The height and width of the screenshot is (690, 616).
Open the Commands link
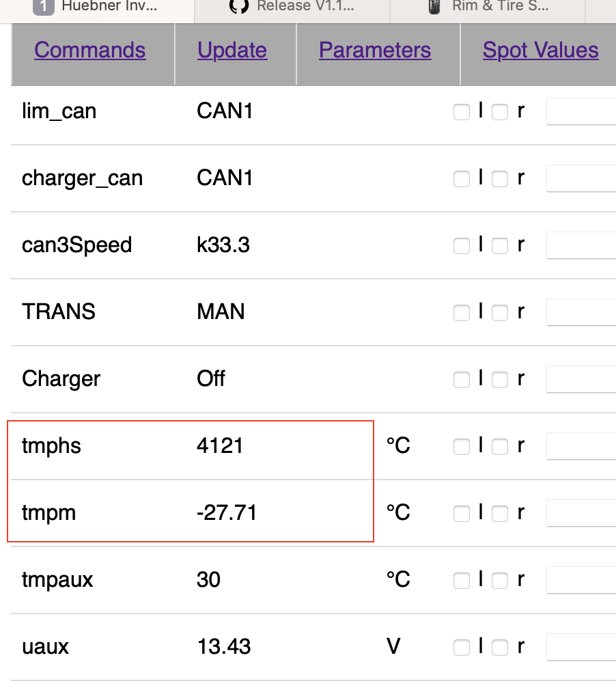pyautogui.click(x=89, y=51)
